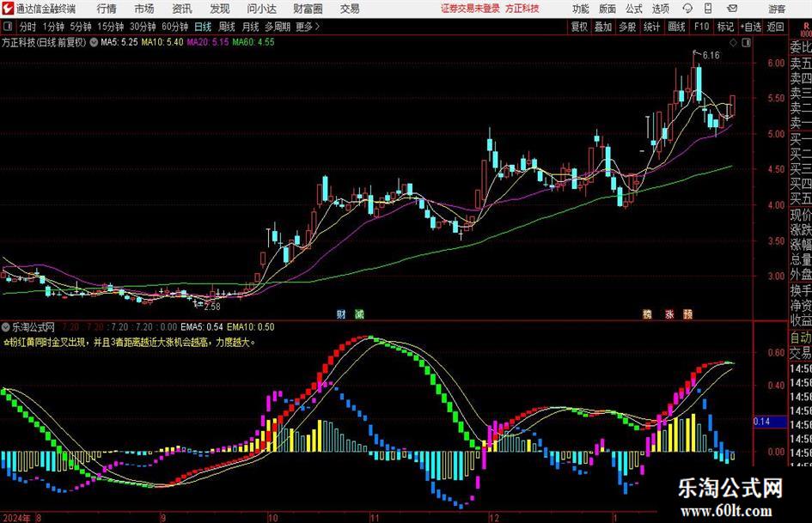Switch to 15分钟 period tab
The width and height of the screenshot is (812, 523).
110,27
